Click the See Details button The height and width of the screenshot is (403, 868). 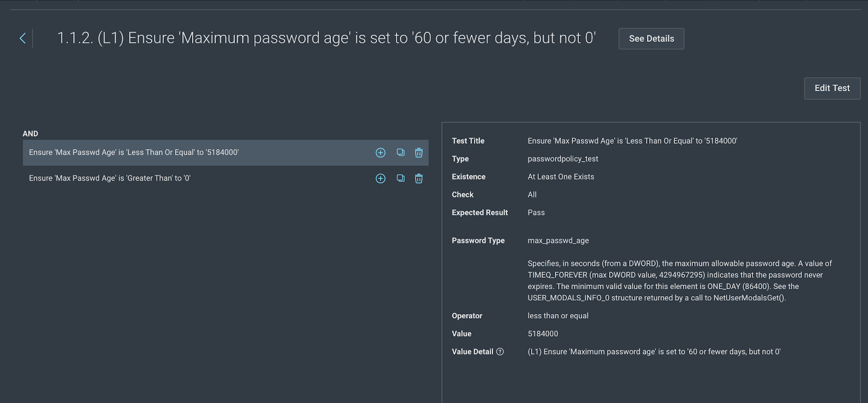pos(651,39)
